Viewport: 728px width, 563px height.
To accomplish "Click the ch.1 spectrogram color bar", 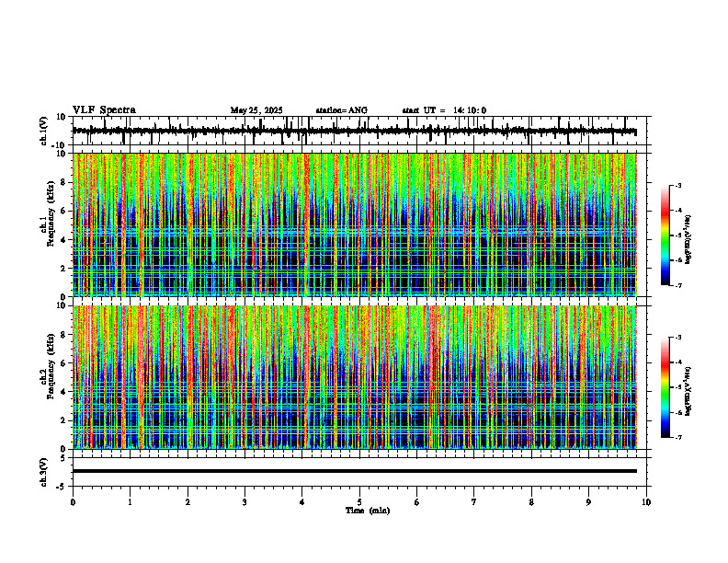I will coord(665,236).
